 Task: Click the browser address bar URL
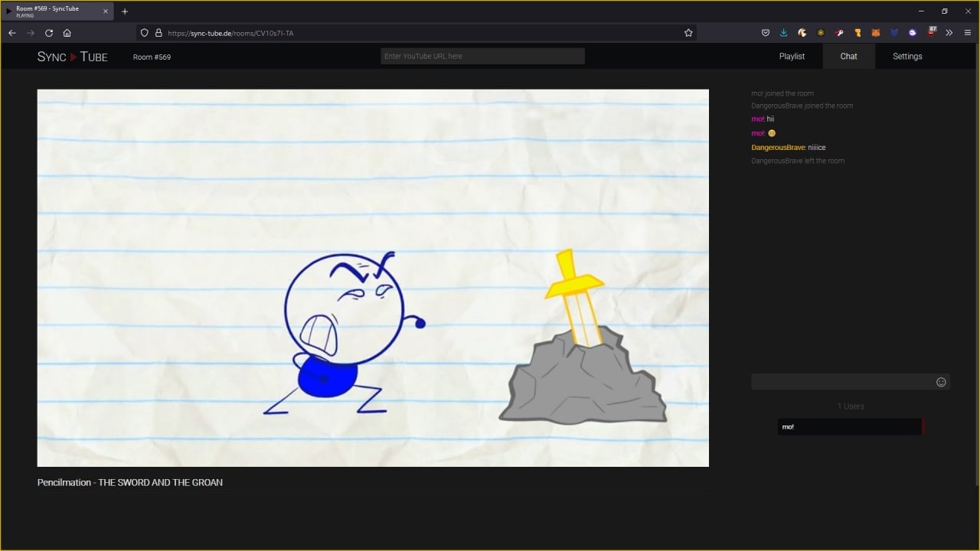[x=230, y=33]
